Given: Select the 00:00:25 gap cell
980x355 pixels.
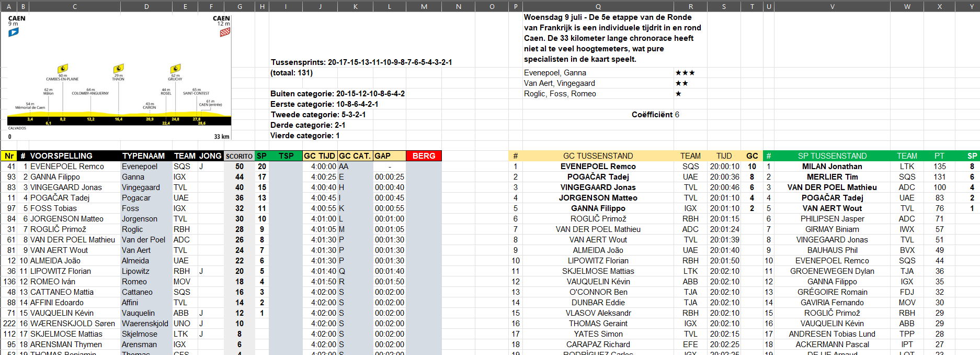Looking at the screenshot, I should point(389,177).
